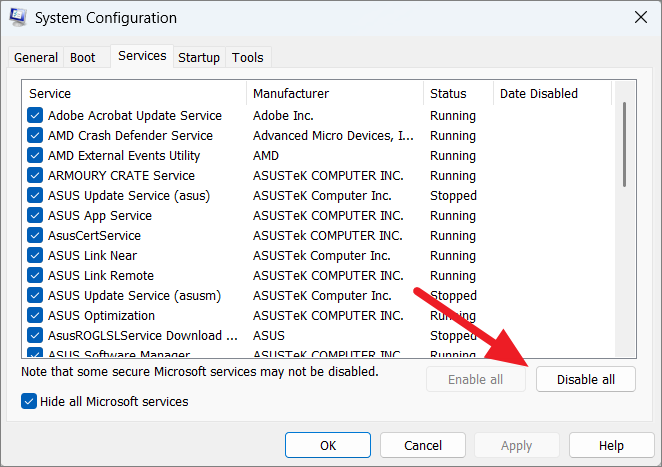This screenshot has height=467, width=662.
Task: Select 'ASUS Optimization' entry
Action: (x=101, y=315)
